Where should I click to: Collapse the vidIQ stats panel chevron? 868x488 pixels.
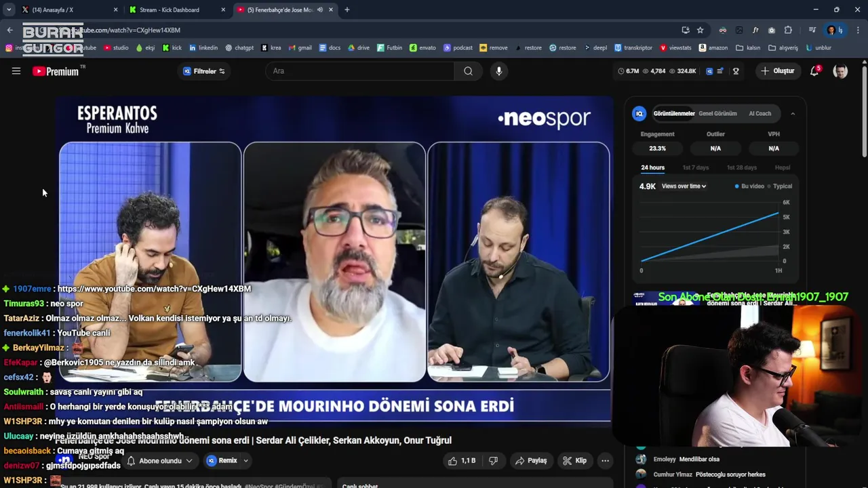click(x=793, y=114)
